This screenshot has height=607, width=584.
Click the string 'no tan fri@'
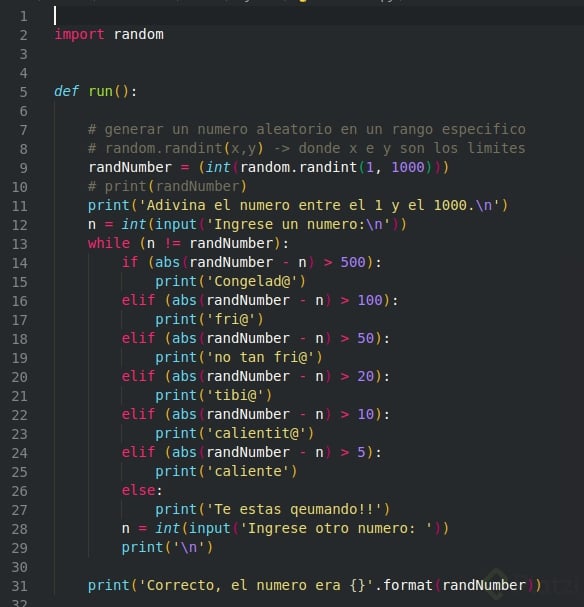point(260,357)
